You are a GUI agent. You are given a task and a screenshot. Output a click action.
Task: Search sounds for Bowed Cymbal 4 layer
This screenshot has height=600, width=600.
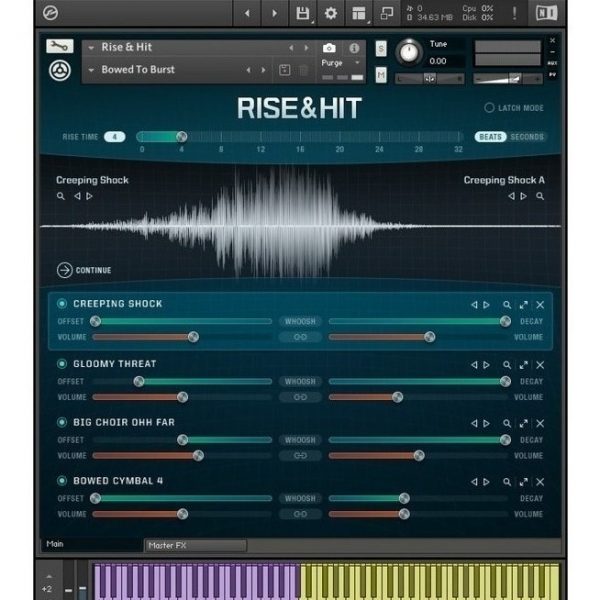507,482
